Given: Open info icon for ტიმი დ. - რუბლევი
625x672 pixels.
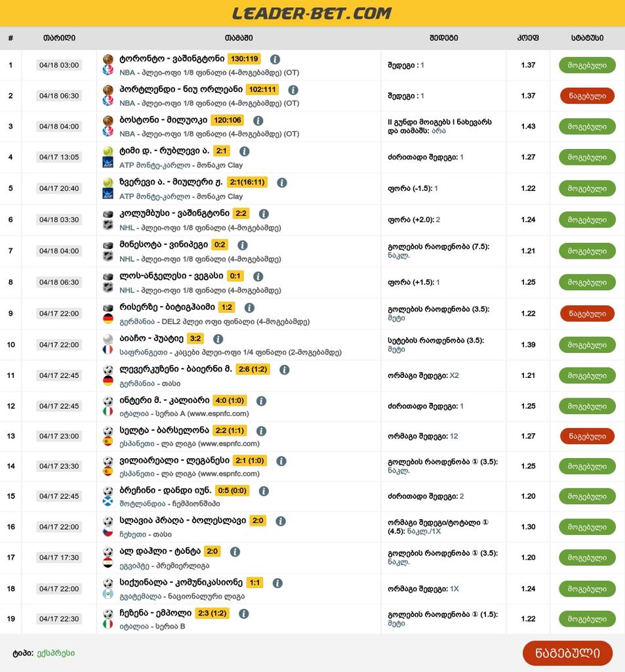Looking at the screenshot, I should pyautogui.click(x=244, y=152).
